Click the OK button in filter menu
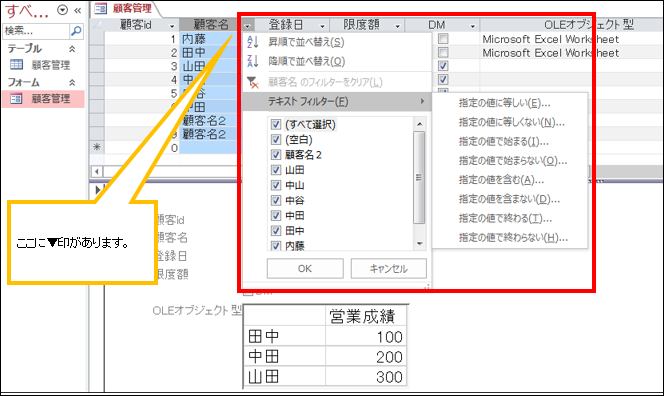 (x=305, y=269)
